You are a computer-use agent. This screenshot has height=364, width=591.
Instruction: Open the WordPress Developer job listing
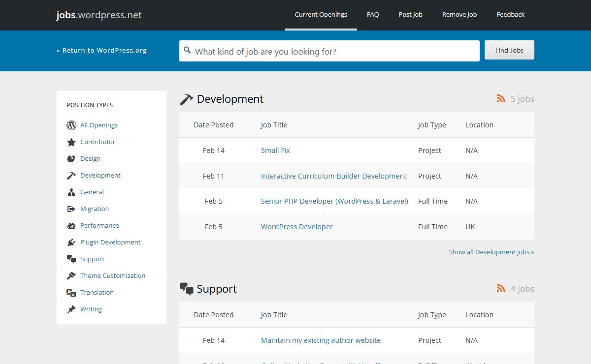click(x=297, y=227)
